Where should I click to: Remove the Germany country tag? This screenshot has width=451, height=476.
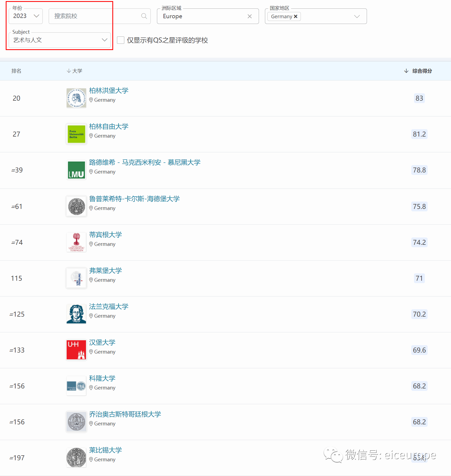pyautogui.click(x=296, y=16)
